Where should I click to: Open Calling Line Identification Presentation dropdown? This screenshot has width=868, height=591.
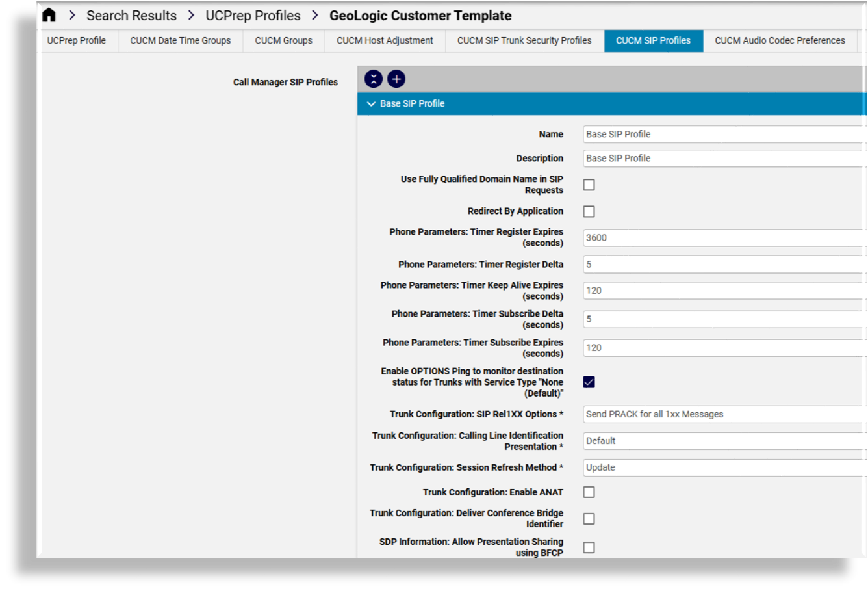[722, 441]
